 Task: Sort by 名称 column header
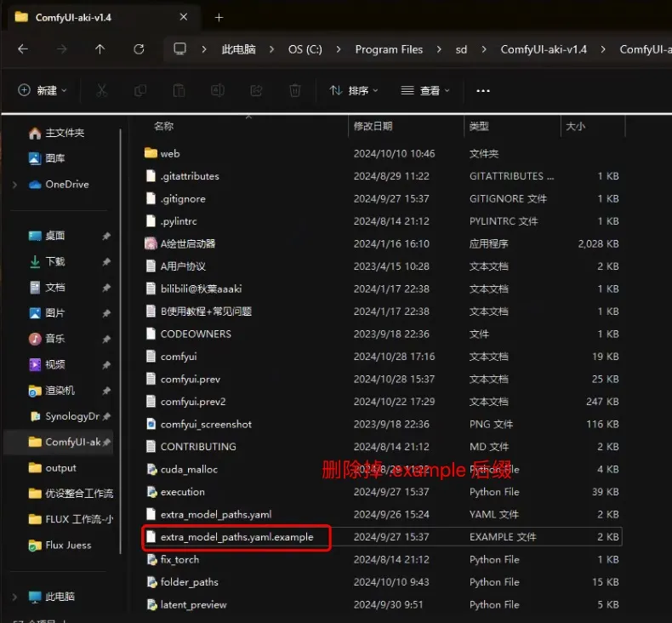coord(163,126)
